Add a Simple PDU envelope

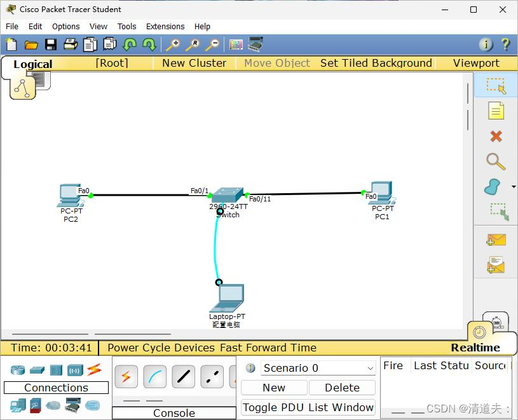pos(496,240)
